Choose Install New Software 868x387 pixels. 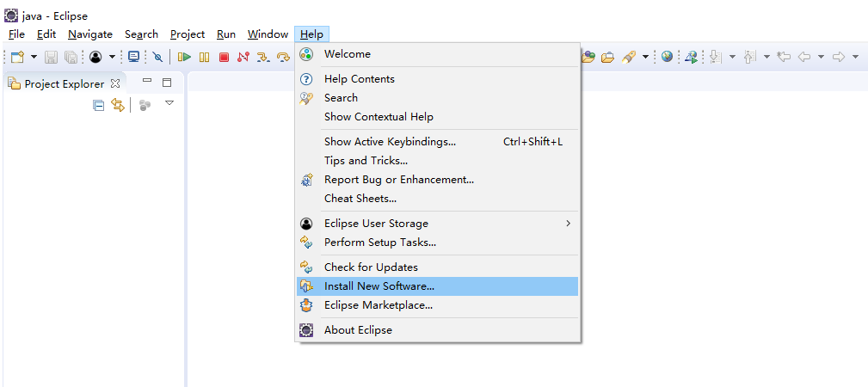[437, 286]
